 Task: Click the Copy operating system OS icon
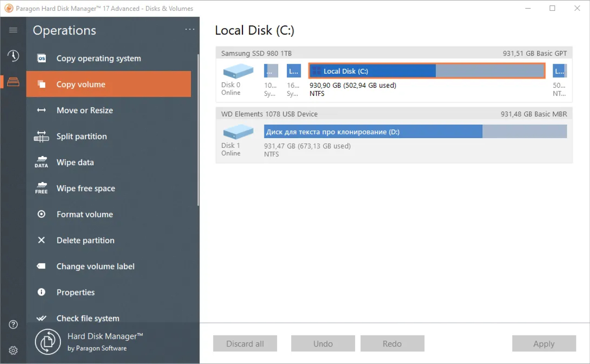coord(42,58)
